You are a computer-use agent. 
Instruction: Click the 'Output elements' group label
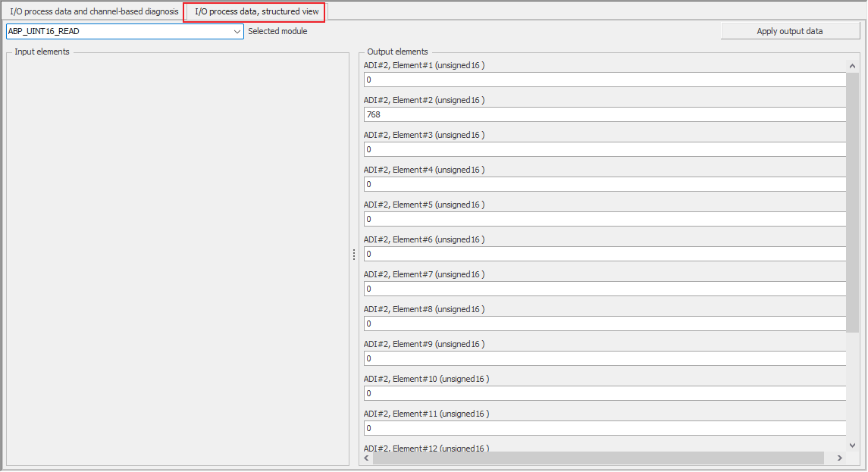coord(397,52)
